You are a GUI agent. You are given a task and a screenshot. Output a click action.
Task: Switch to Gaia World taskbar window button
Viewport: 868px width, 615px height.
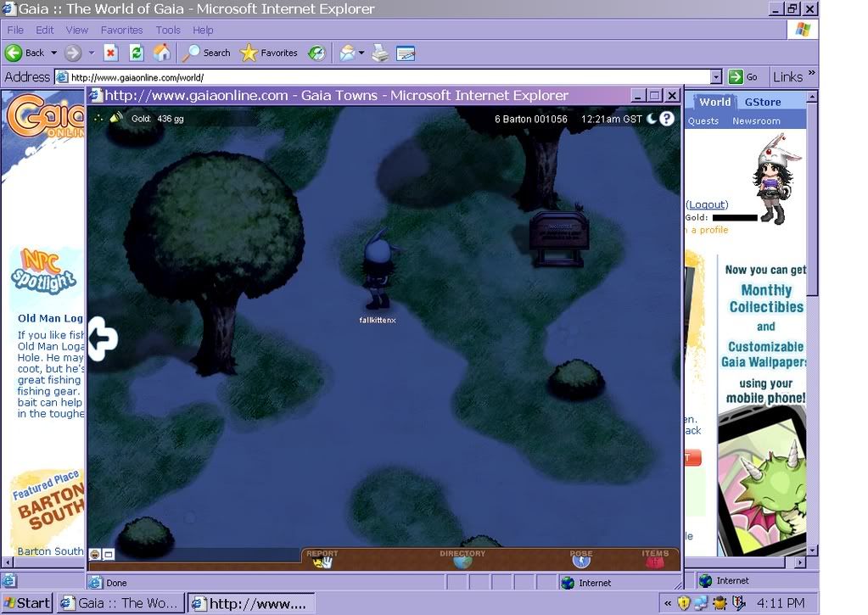point(120,603)
